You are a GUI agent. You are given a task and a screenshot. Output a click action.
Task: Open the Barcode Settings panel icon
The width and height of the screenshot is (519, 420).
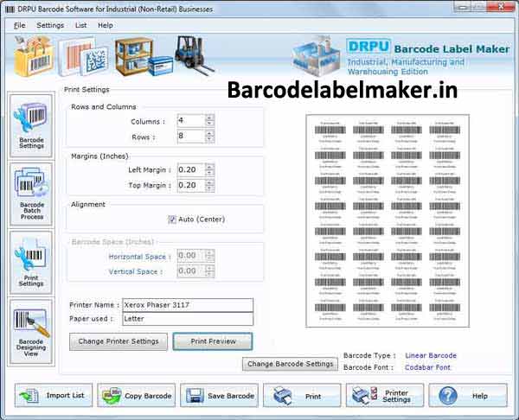tap(31, 125)
